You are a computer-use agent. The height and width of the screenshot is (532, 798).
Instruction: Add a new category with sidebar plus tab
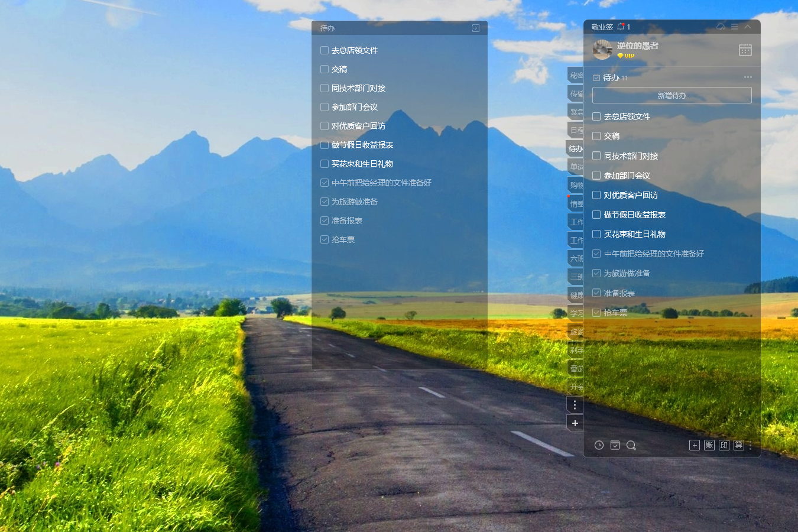575,423
